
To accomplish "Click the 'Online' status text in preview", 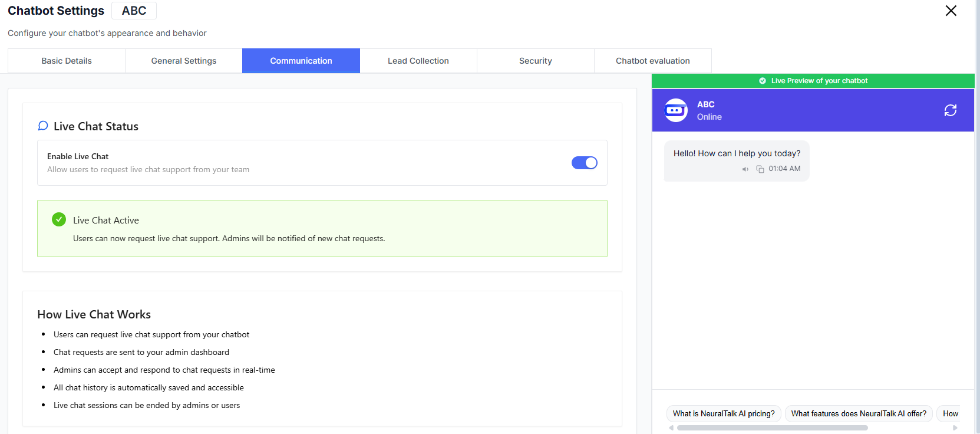I will 710,117.
